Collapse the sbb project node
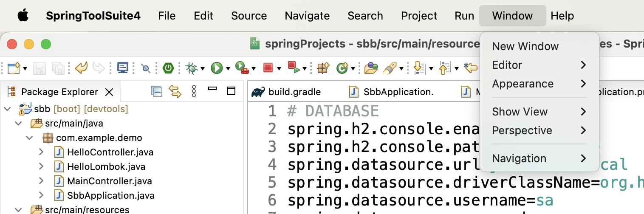This screenshot has width=644, height=214. 7,110
